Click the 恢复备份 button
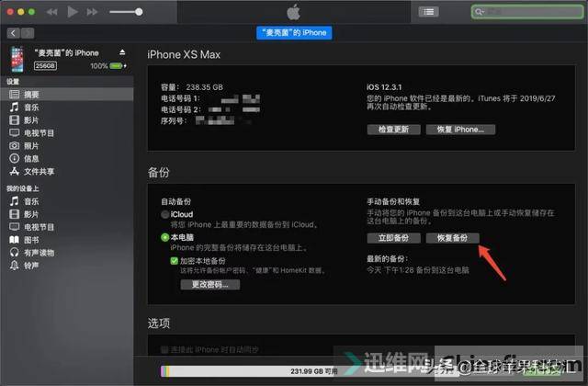The image size is (588, 386). 452,238
